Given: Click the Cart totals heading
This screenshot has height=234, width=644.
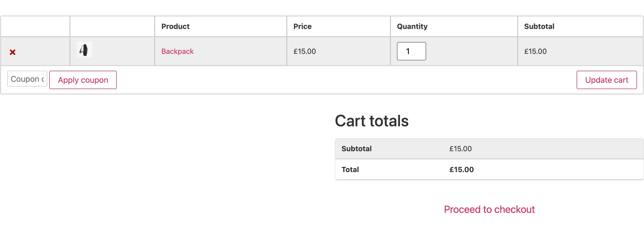Looking at the screenshot, I should coord(372,121).
